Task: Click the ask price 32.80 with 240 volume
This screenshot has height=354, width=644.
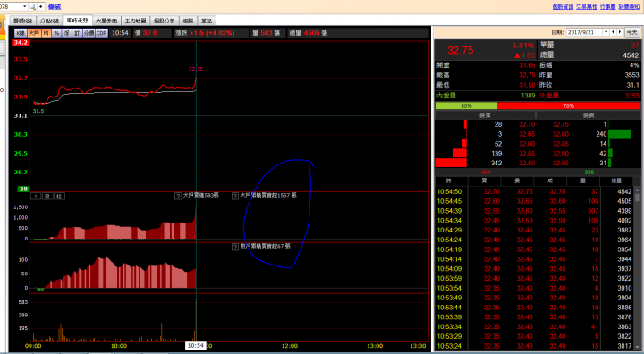Action: point(560,134)
